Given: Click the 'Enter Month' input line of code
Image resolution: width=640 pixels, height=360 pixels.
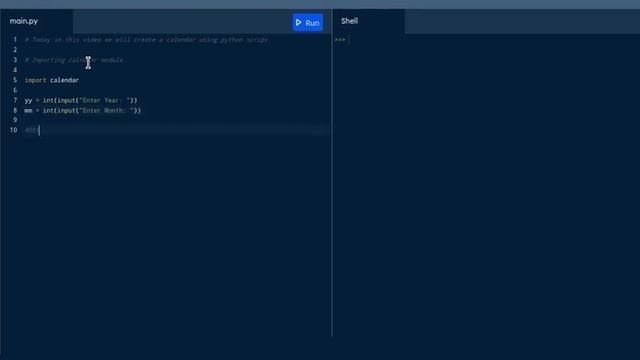Looking at the screenshot, I should [82, 110].
